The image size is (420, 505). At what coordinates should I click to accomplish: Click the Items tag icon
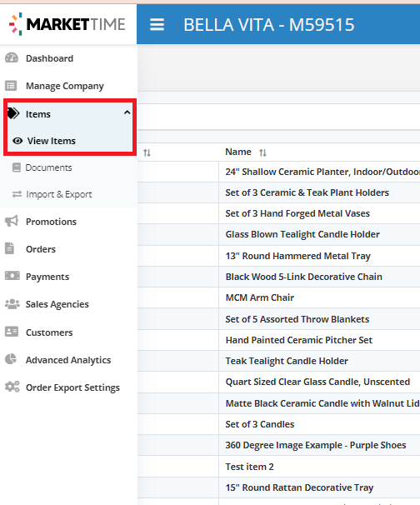12,113
